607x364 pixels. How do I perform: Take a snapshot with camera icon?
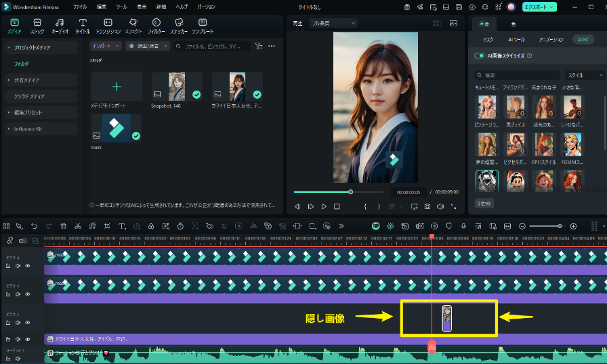427,207
